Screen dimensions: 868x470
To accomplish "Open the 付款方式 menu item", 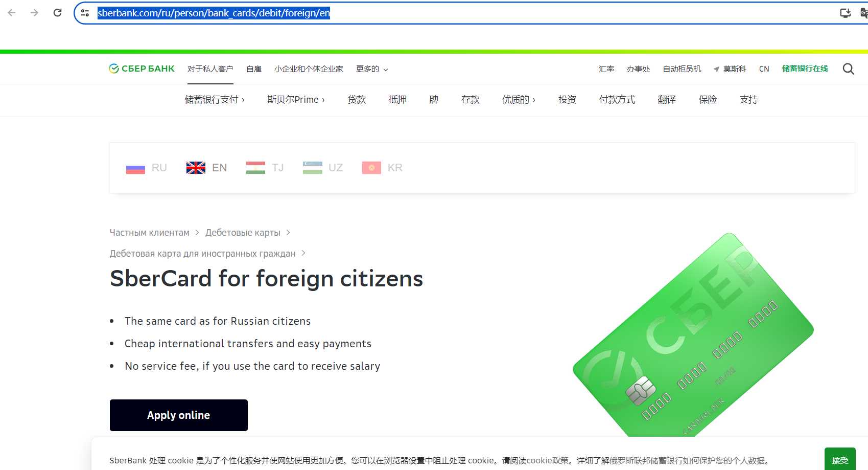I will (x=617, y=100).
